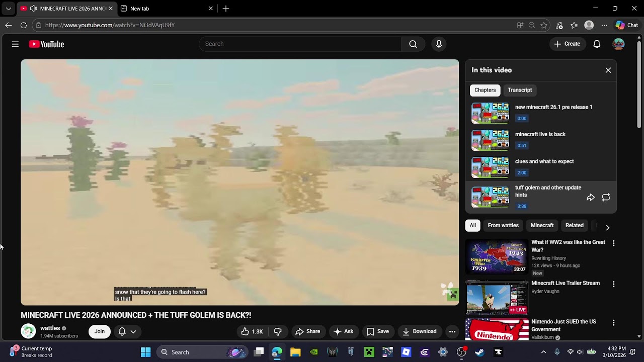
Task: Open the wattles channel name link
Action: click(x=50, y=328)
